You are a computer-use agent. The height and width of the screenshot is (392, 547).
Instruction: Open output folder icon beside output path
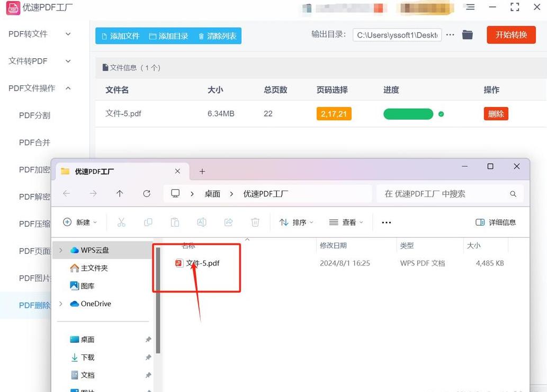pyautogui.click(x=468, y=34)
